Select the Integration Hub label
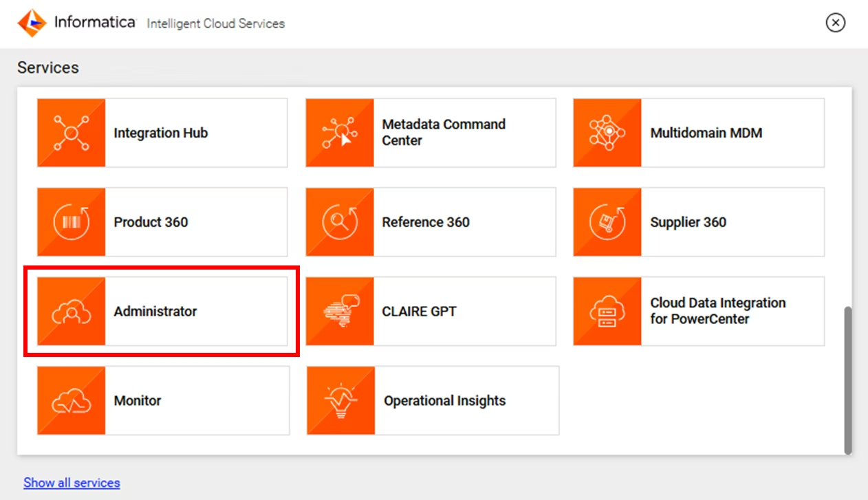868x500 pixels. click(161, 133)
